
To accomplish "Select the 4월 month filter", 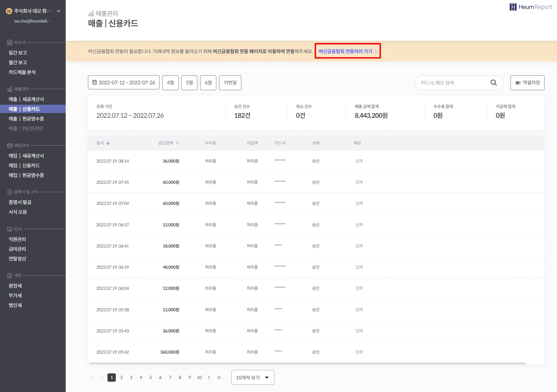I will point(170,83).
